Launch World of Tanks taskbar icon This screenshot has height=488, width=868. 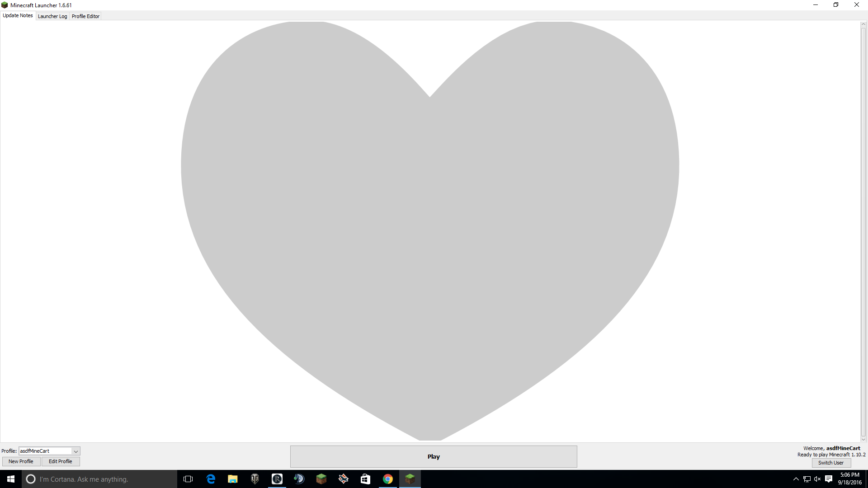tap(255, 479)
